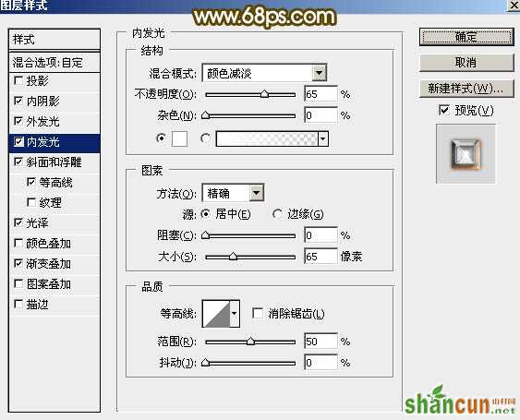
Task: Click the 取消 cancel button
Action: [x=466, y=63]
